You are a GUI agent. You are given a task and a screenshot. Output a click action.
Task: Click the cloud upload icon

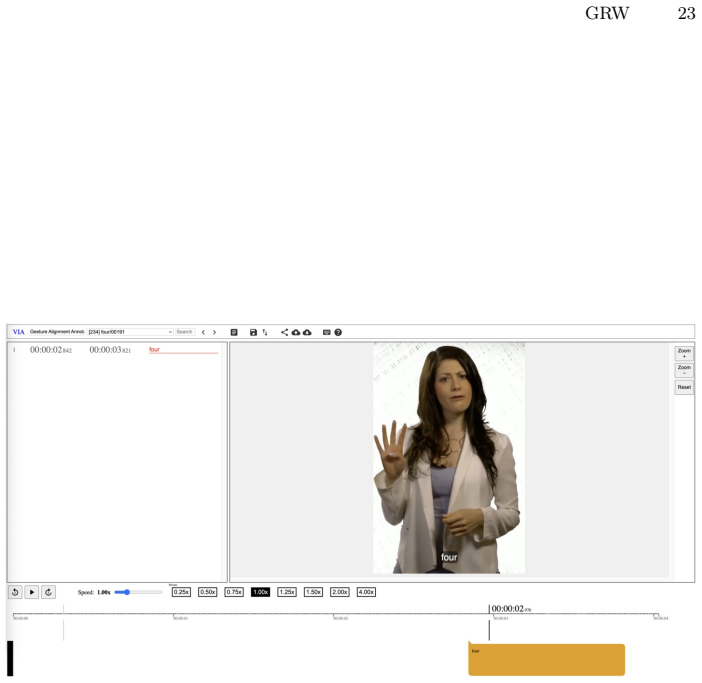point(296,332)
